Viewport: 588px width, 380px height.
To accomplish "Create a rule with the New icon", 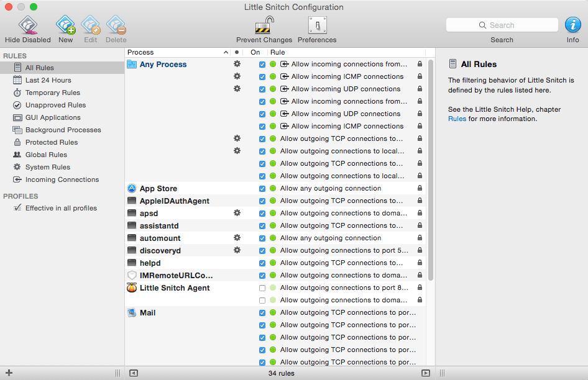I will [66, 25].
